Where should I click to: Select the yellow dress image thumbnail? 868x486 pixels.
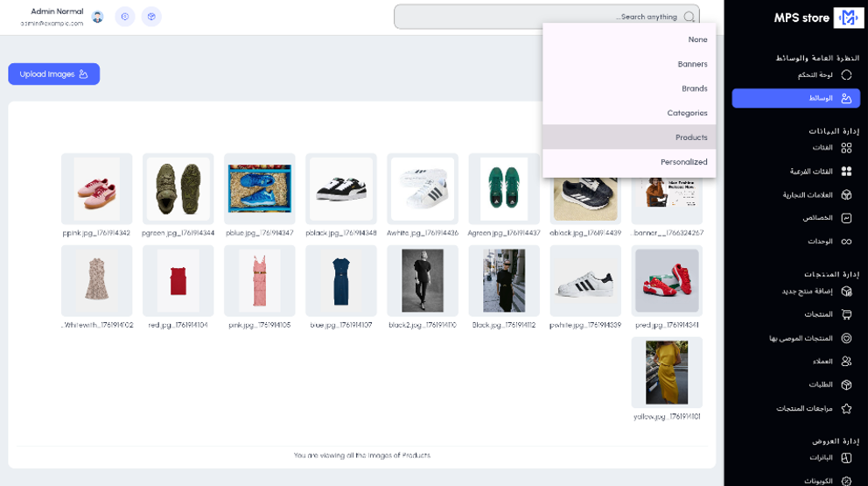[x=667, y=372]
